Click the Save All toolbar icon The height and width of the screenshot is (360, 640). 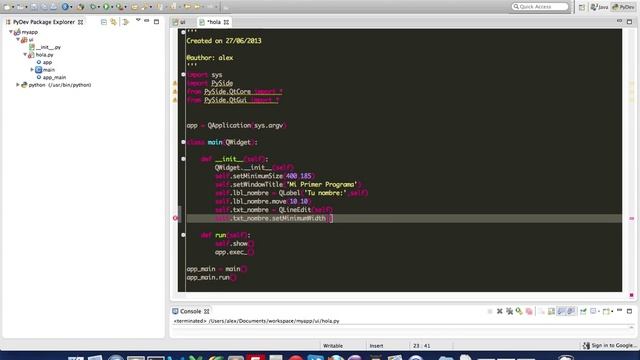pyautogui.click(x=44, y=7)
